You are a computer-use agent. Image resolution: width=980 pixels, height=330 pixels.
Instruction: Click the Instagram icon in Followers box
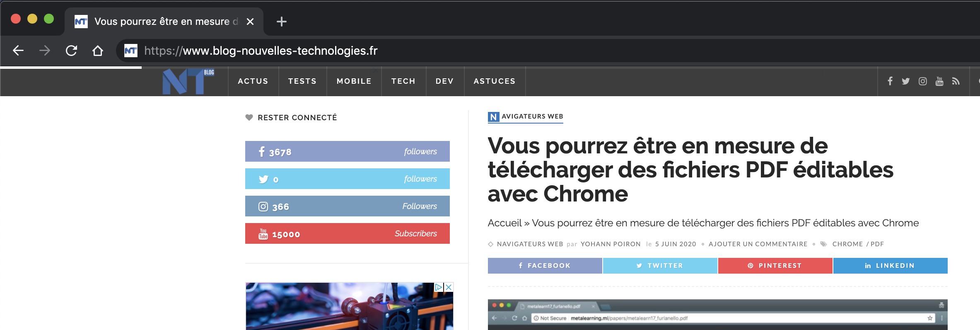[x=263, y=206]
